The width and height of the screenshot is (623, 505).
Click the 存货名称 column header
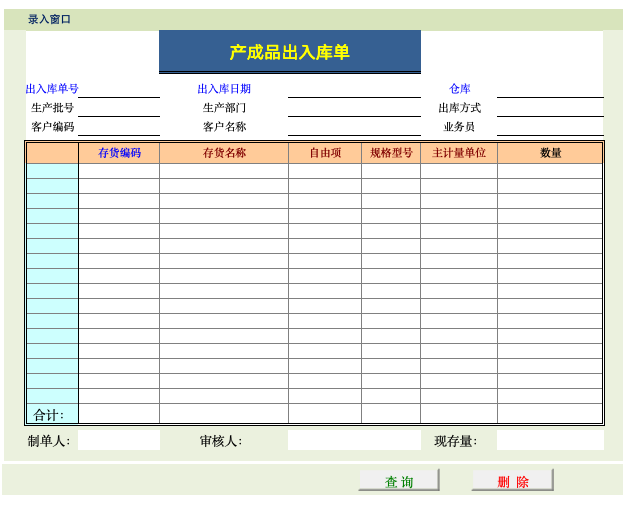click(x=224, y=153)
